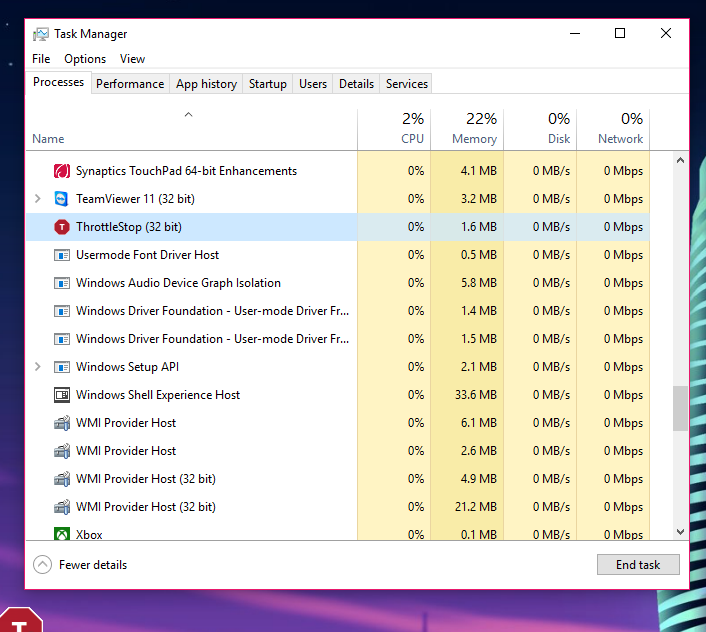Click the 4.1 MB memory value
Viewport: 706px width, 632px height.
(479, 171)
